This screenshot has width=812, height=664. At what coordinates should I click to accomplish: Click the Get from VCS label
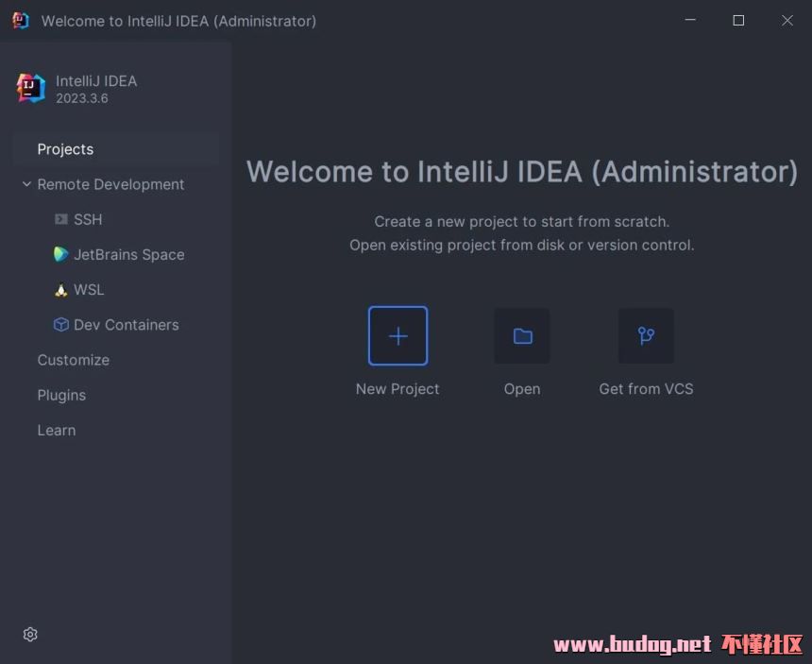[x=646, y=389]
